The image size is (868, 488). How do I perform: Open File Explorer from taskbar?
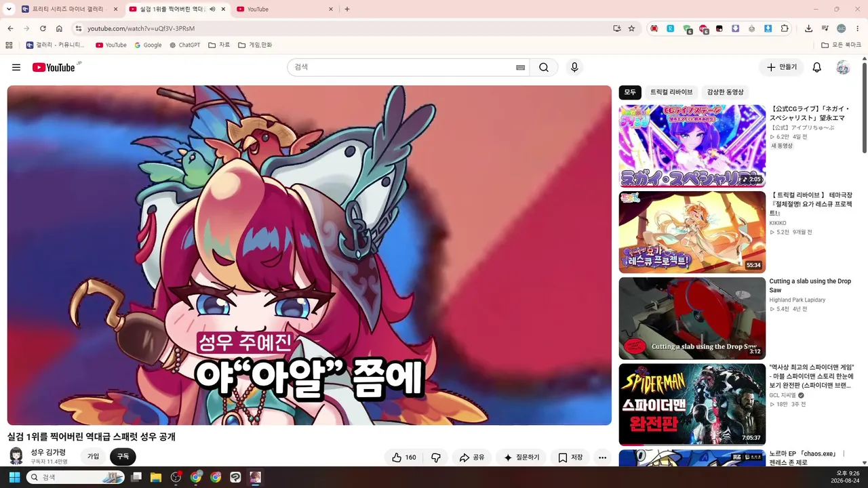coord(156,477)
